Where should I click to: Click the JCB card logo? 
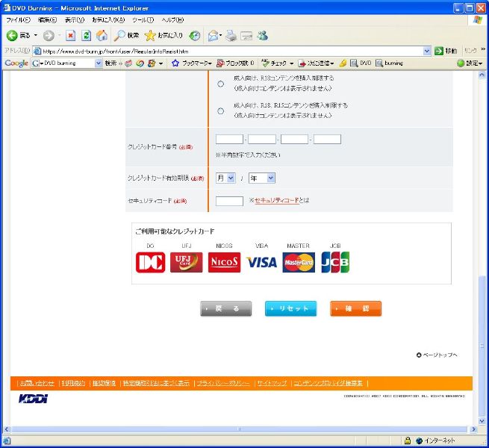(335, 262)
